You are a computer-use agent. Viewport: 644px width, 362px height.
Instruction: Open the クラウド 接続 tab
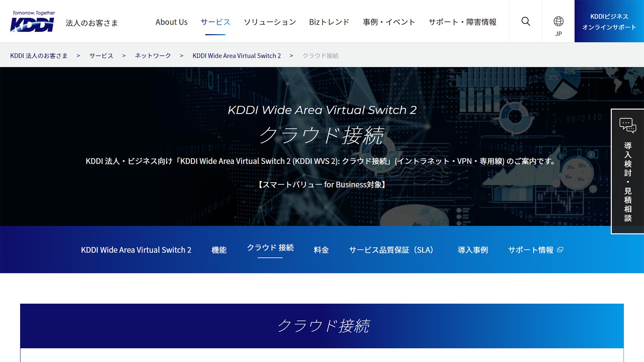click(270, 248)
